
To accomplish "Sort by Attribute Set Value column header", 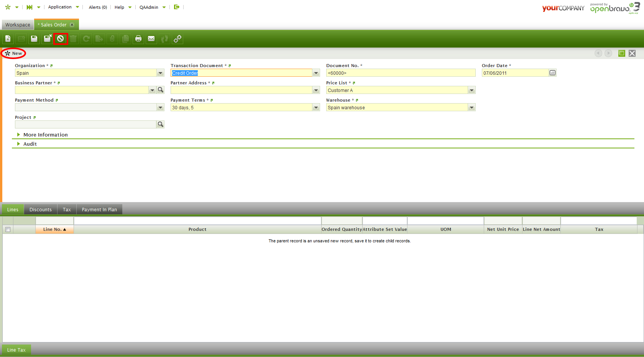I will tap(385, 229).
